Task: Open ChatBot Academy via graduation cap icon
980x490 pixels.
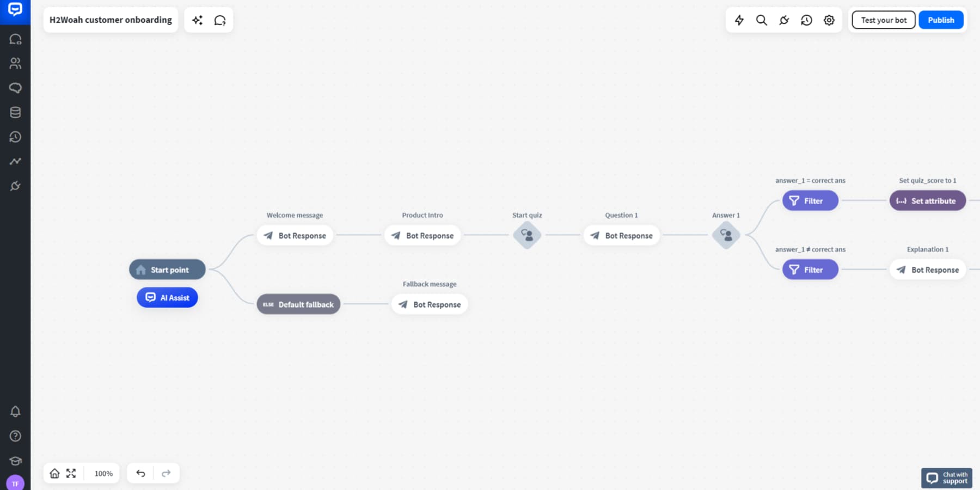Action: 15,461
